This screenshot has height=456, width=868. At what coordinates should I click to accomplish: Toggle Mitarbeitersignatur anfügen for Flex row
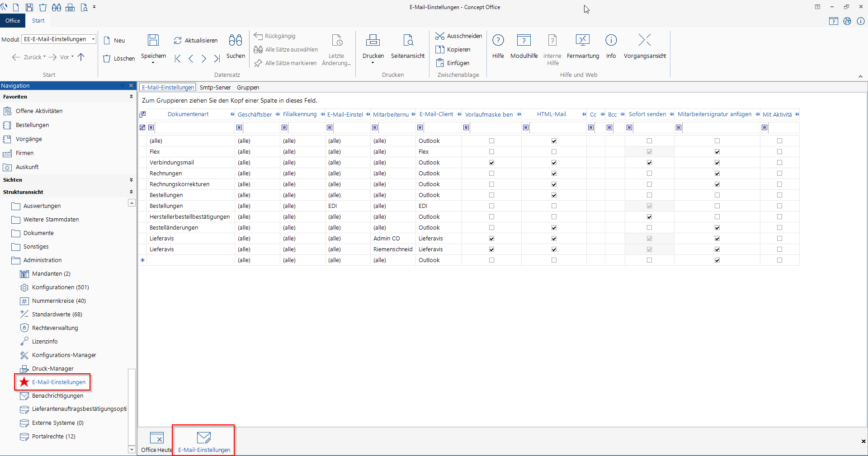717,152
